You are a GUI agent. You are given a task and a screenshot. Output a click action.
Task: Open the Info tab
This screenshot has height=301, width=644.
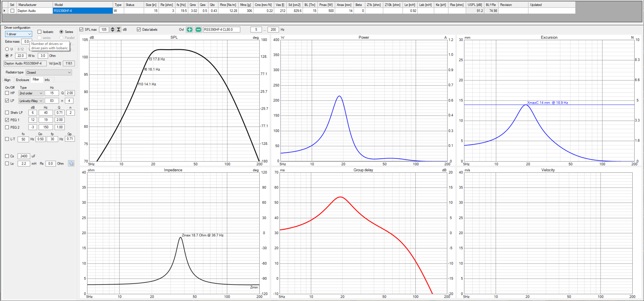(x=47, y=80)
